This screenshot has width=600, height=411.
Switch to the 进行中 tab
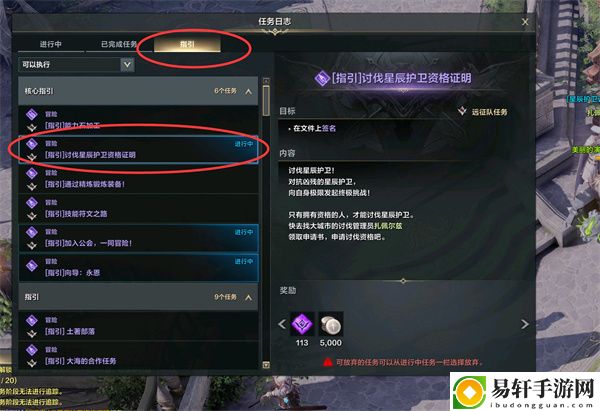click(x=51, y=44)
